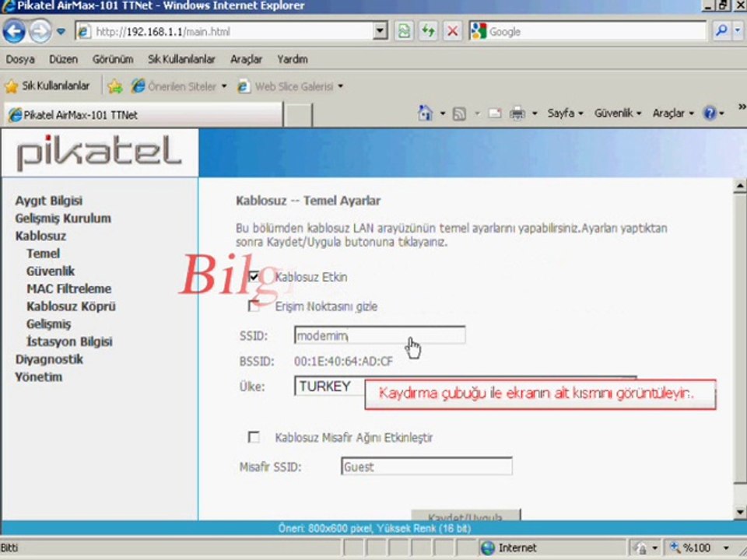This screenshot has width=747, height=560.
Task: Select the Kablosuz sidebar item
Action: pos(40,236)
